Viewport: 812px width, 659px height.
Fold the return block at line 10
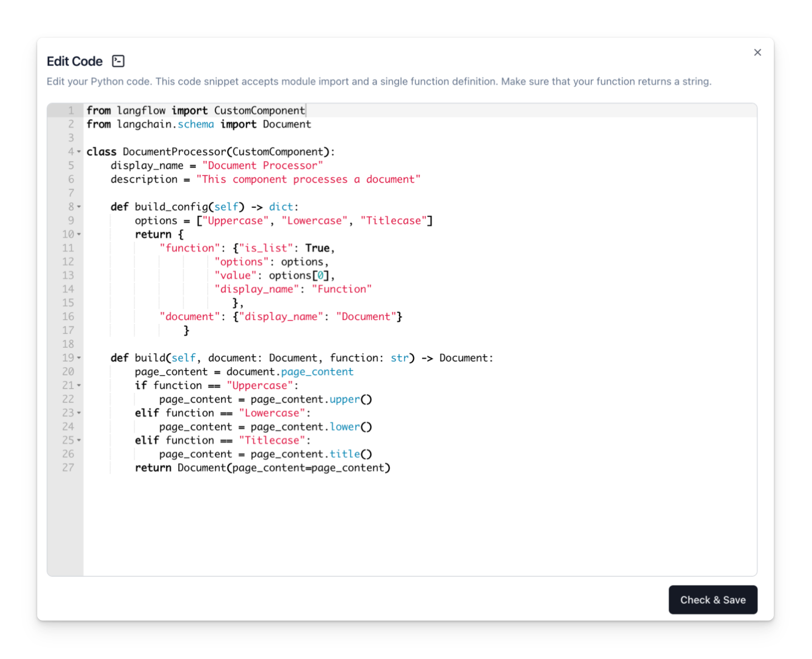tap(79, 234)
